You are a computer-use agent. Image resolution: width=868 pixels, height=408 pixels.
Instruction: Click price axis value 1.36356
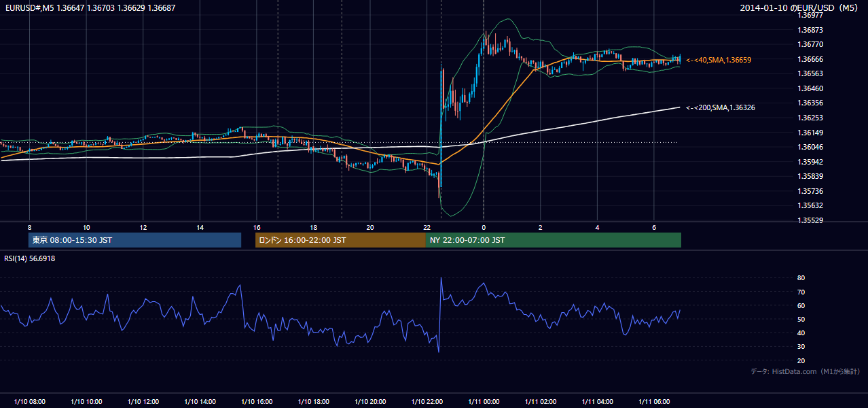pyautogui.click(x=810, y=103)
